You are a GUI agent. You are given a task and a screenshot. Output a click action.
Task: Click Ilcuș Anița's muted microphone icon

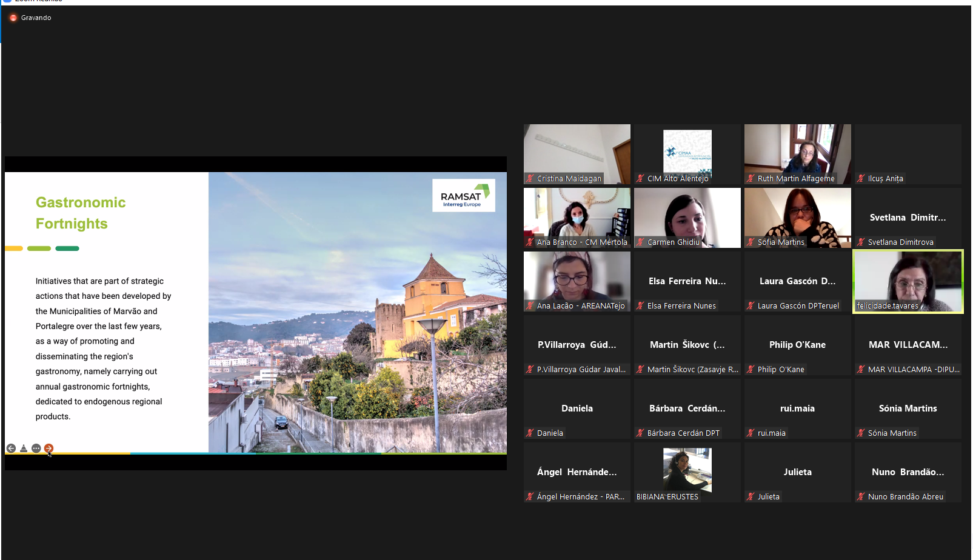[x=861, y=178]
